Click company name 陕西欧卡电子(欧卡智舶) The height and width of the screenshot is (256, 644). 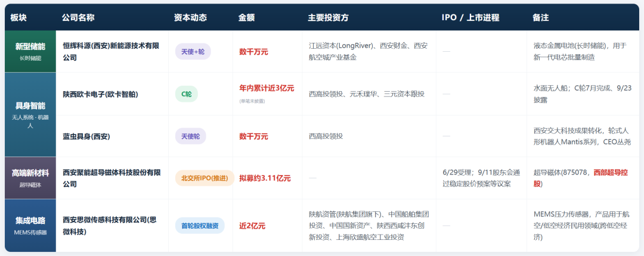100,94
